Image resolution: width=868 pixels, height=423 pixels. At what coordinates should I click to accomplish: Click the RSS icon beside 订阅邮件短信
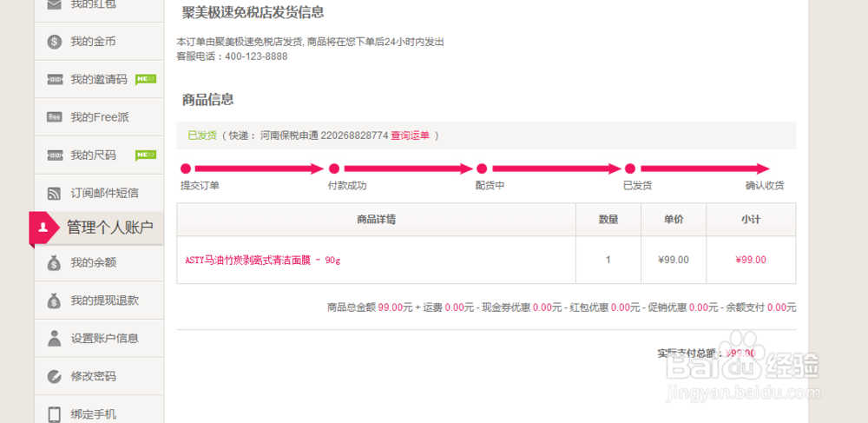[54, 193]
